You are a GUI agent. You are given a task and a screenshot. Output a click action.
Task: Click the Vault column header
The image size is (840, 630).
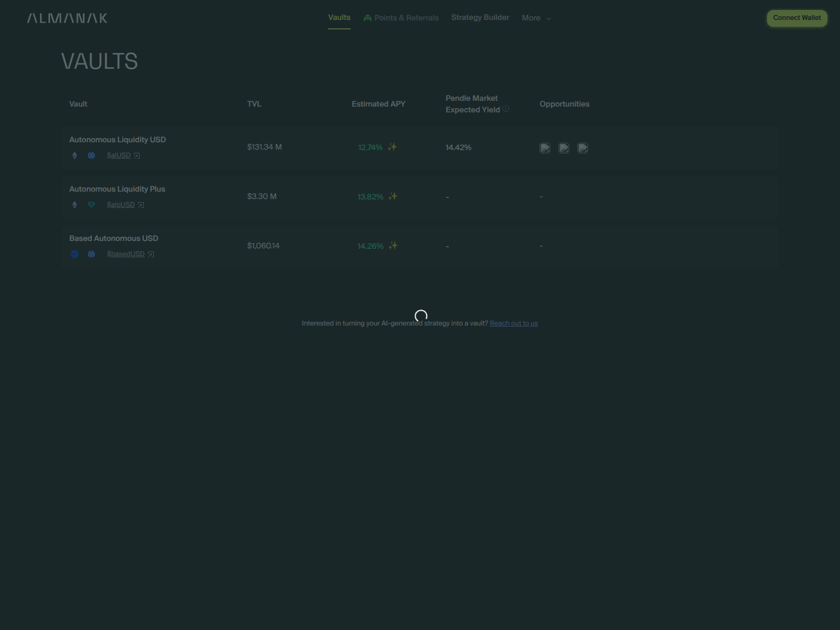pyautogui.click(x=78, y=104)
